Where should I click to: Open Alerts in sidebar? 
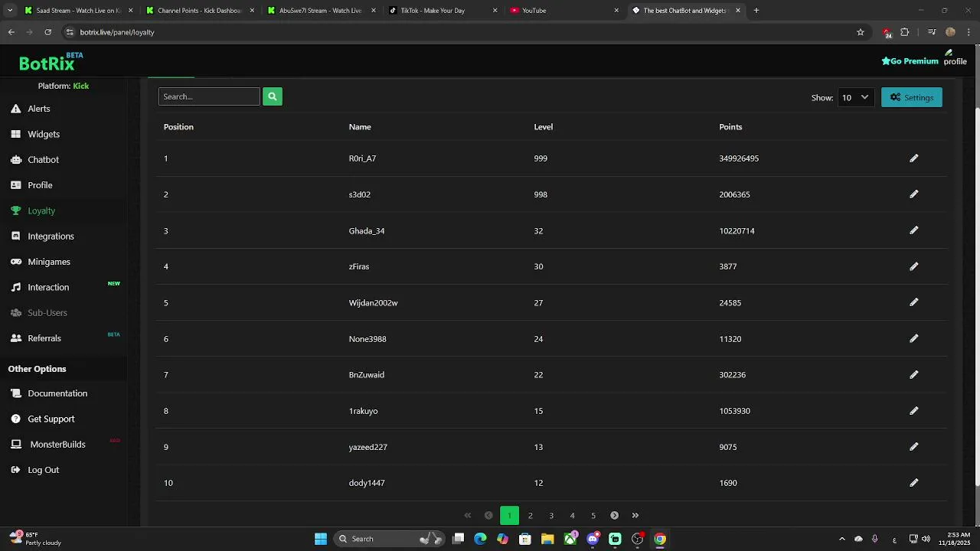39,109
